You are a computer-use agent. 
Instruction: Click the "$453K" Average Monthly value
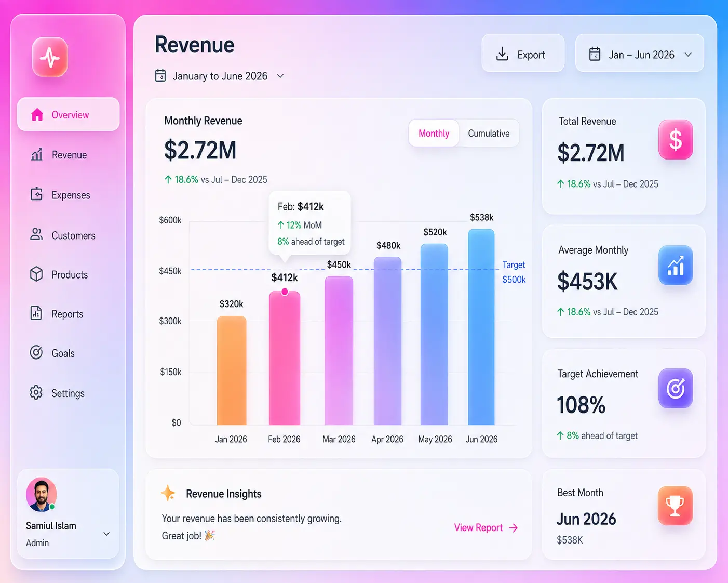point(587,282)
